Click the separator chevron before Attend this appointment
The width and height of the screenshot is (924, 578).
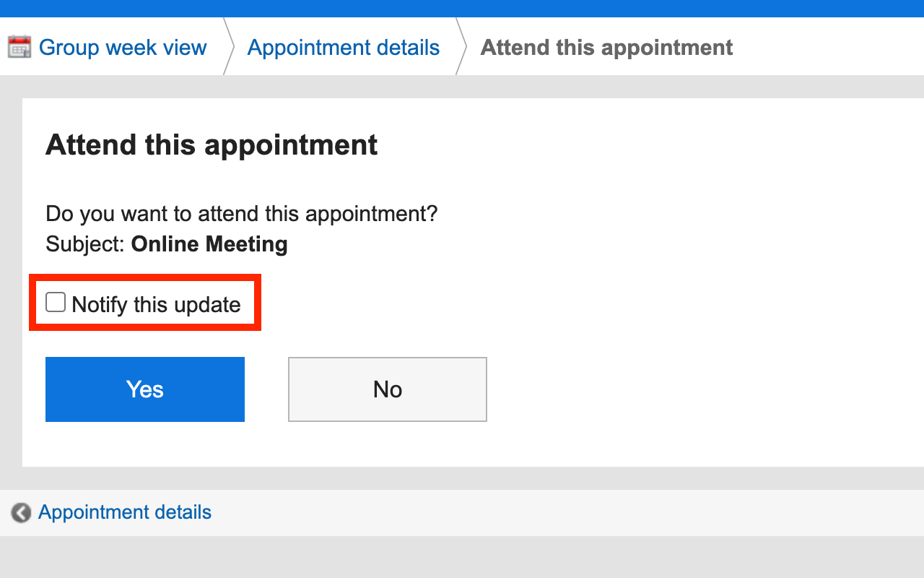461,48
